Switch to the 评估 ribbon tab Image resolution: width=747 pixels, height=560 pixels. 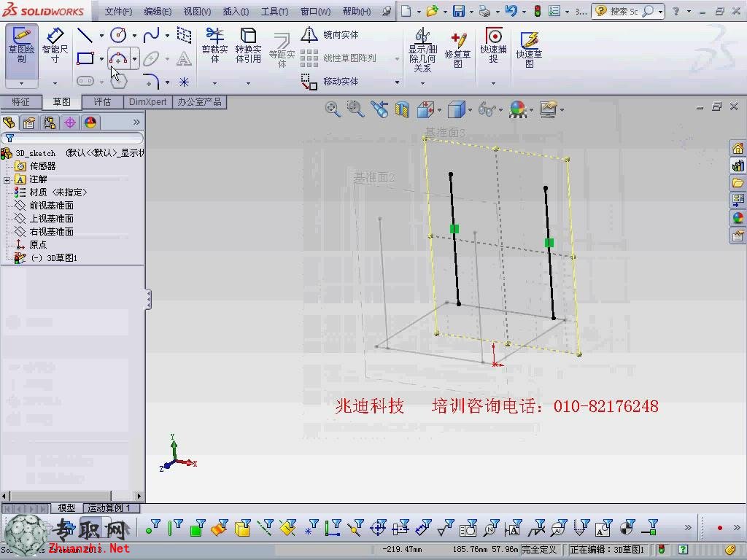click(x=102, y=102)
